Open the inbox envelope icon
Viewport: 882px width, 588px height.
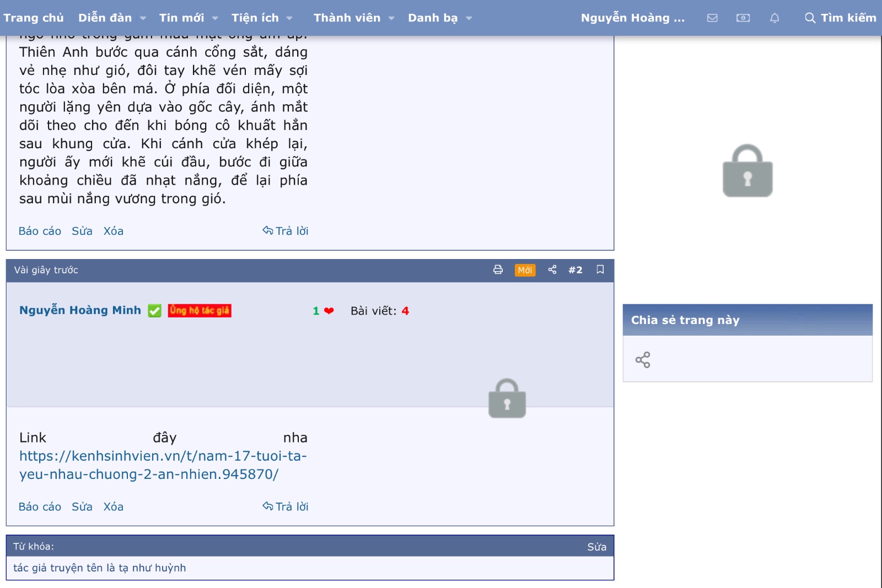[712, 18]
